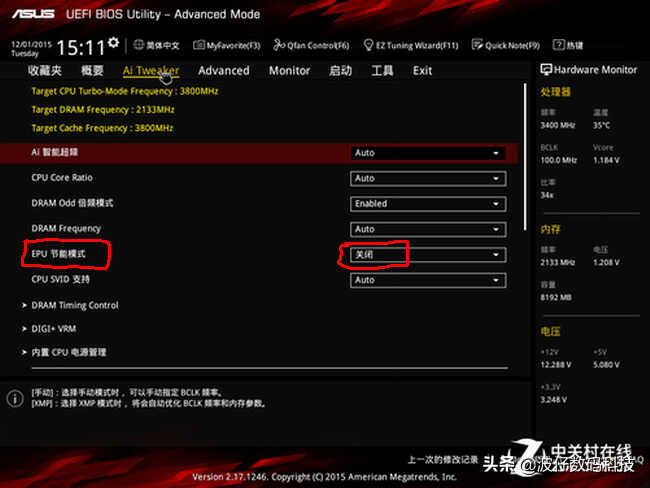
Task: Open the EZ Tuning Wizard bulb icon
Action: click(368, 45)
